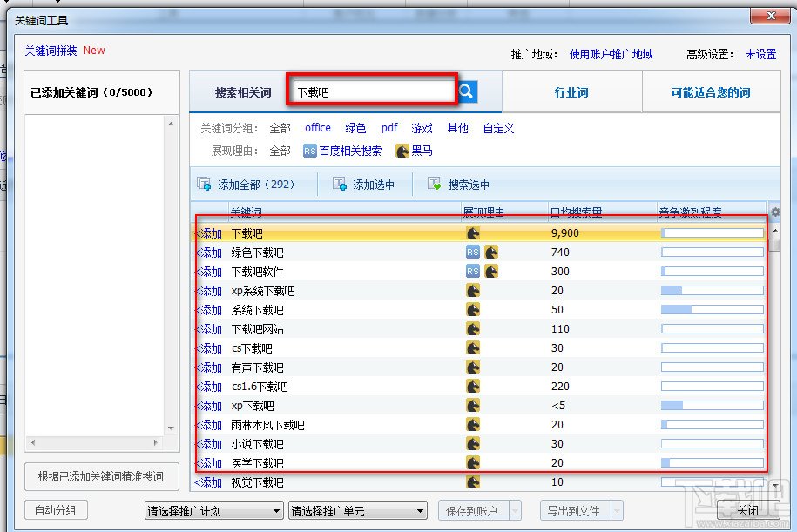Image resolution: width=797 pixels, height=532 pixels.
Task: Click the dark horse icon in 医学下载吧 row
Action: click(x=473, y=463)
